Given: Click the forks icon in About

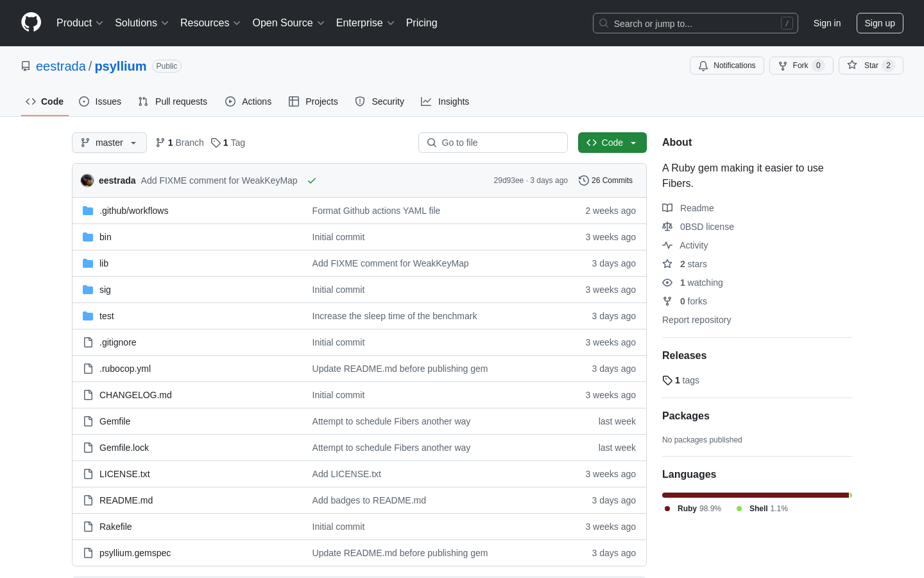Looking at the screenshot, I should click(667, 301).
